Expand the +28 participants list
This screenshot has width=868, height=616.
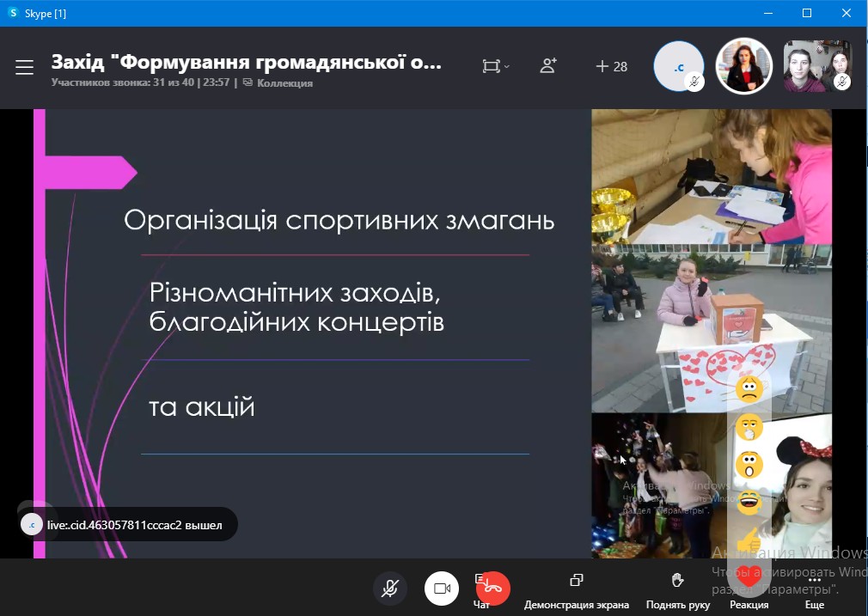[x=611, y=66]
